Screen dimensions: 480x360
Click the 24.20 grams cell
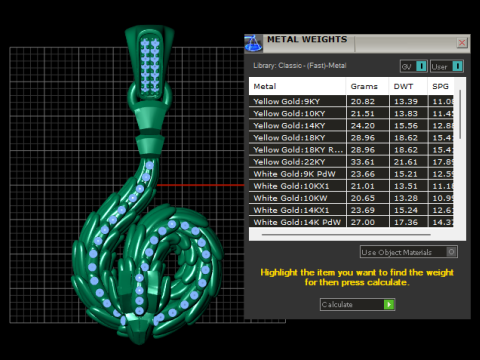367,125
